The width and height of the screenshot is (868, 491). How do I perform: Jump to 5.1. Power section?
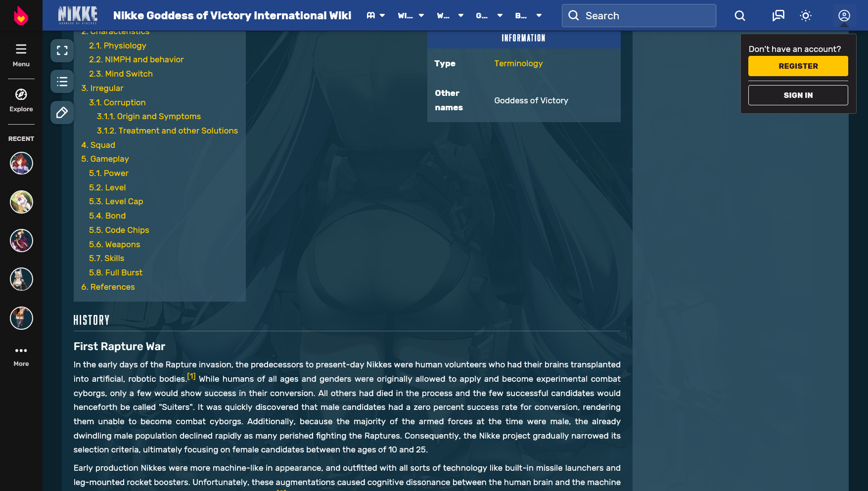tap(108, 173)
